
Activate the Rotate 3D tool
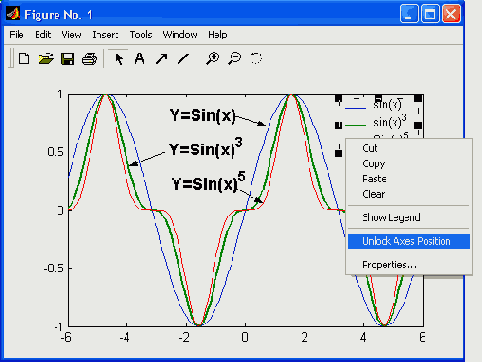click(256, 58)
